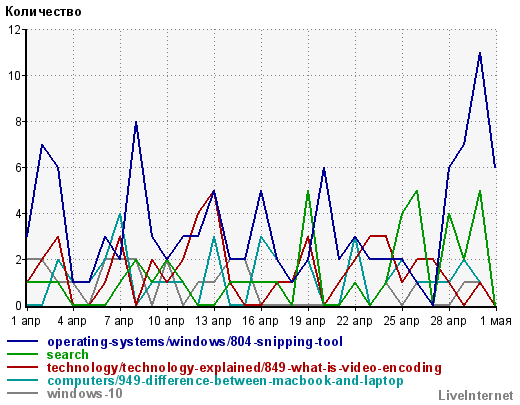Viewport: 520px width, 405px height.
Task: Click the blue snipping-tool legend line
Action: pyautogui.click(x=23, y=341)
